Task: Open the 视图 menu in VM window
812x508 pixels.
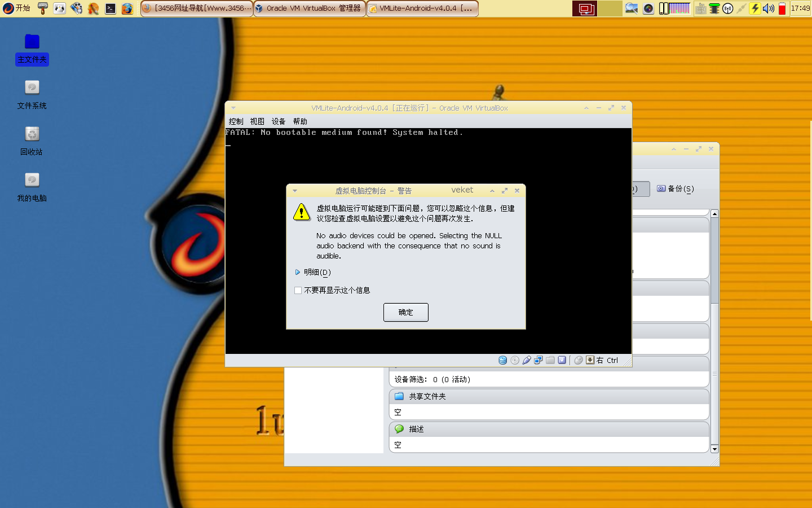Action: click(x=257, y=121)
